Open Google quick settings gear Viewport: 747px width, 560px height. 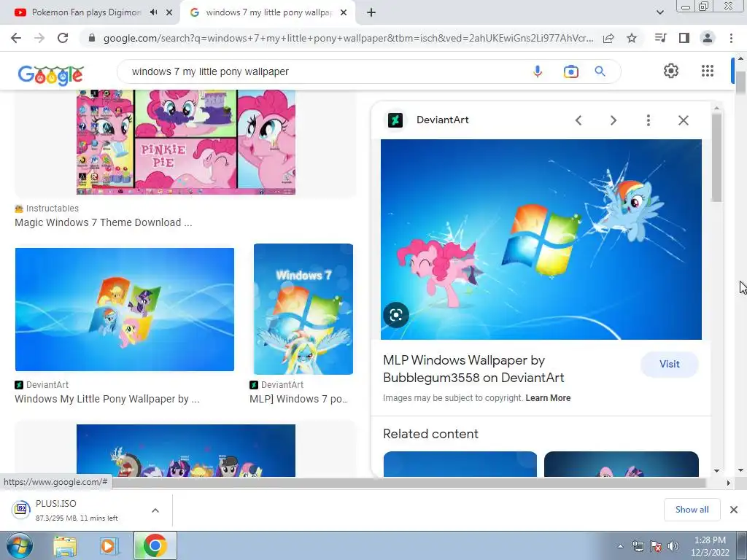[671, 71]
